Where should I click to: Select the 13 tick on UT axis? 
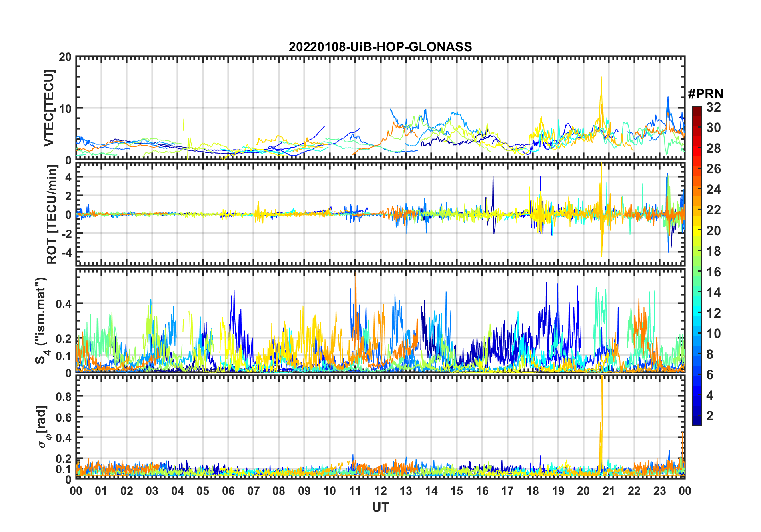pyautogui.click(x=406, y=491)
